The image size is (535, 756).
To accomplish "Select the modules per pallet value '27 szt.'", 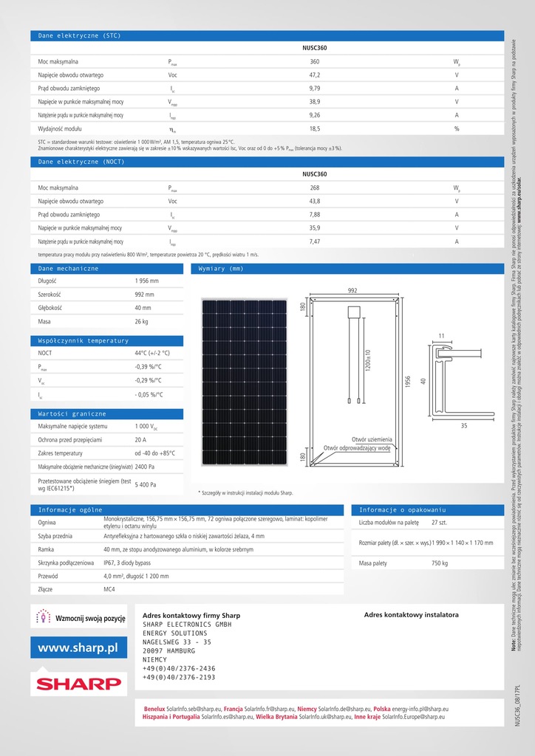I will (x=440, y=523).
